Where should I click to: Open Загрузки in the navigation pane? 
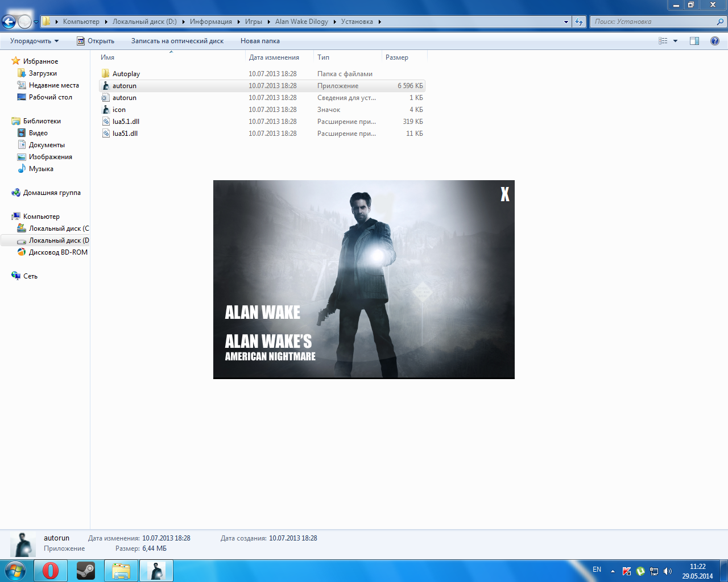coord(43,73)
